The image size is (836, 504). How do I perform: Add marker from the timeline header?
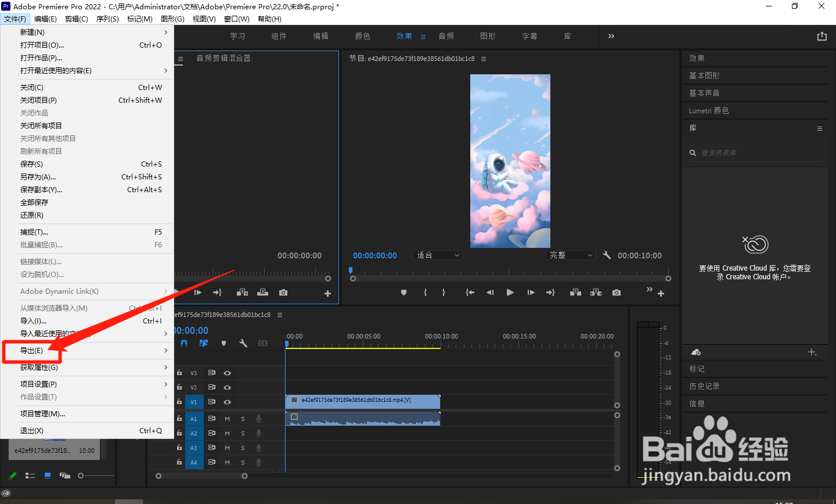pos(224,343)
